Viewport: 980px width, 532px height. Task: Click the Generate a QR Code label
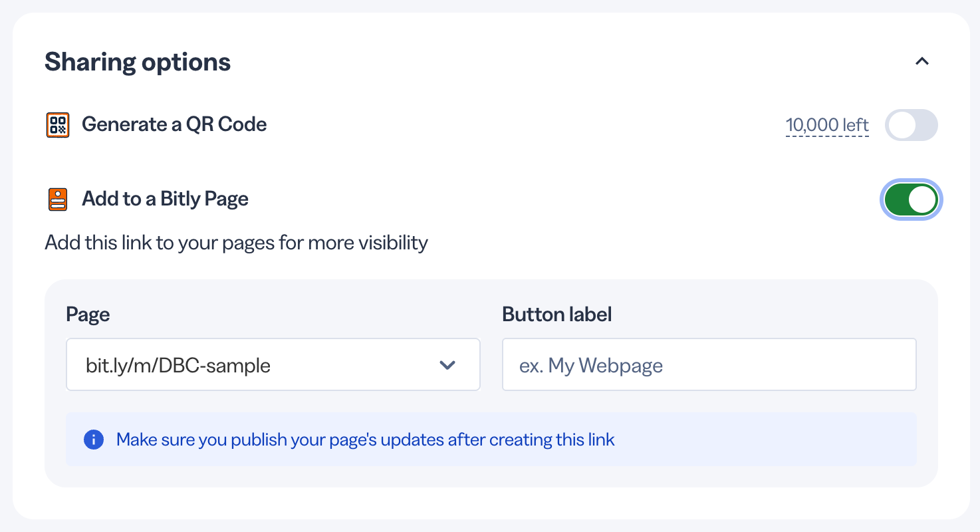point(174,124)
